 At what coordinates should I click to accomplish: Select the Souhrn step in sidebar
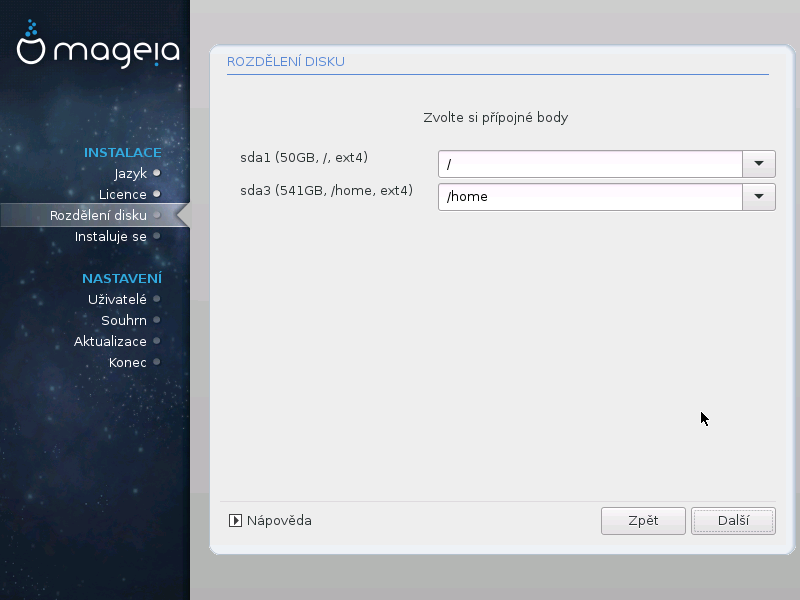point(124,320)
